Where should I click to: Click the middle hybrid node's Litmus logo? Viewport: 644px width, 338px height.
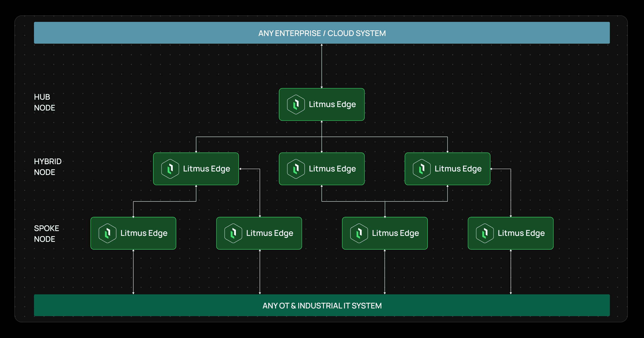pos(296,169)
